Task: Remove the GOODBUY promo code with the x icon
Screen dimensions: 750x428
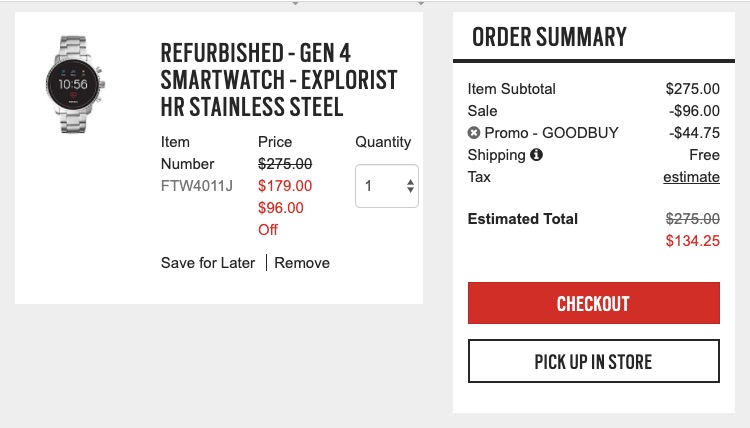Action: (x=474, y=133)
